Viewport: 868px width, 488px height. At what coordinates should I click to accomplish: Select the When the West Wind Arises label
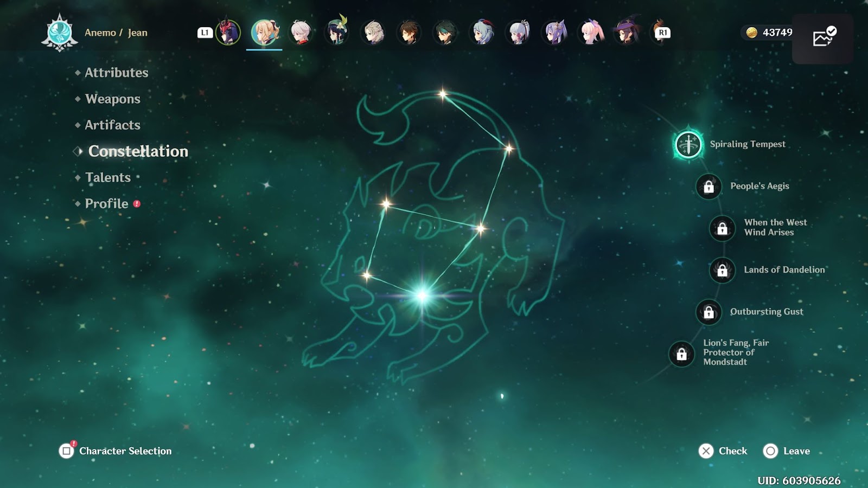(775, 227)
